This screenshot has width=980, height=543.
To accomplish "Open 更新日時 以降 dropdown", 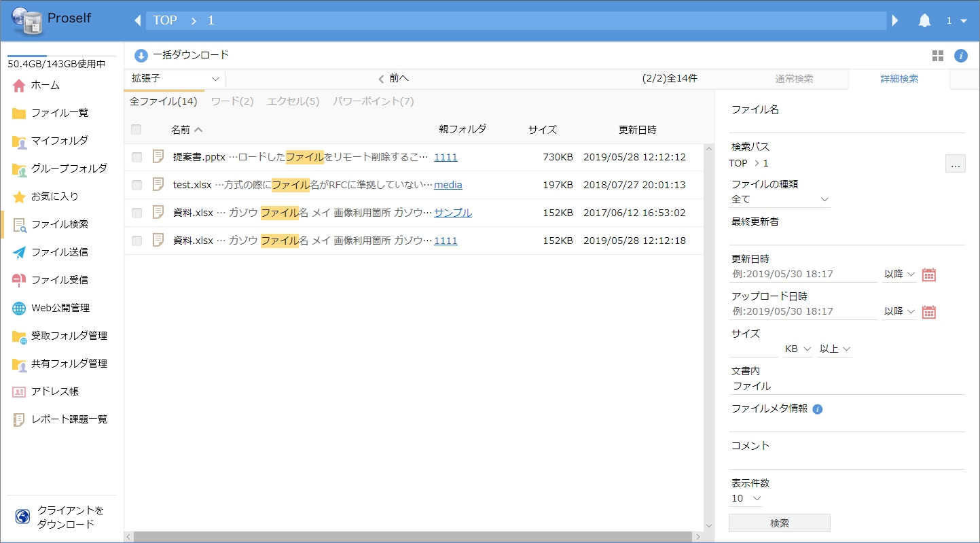I will click(899, 274).
